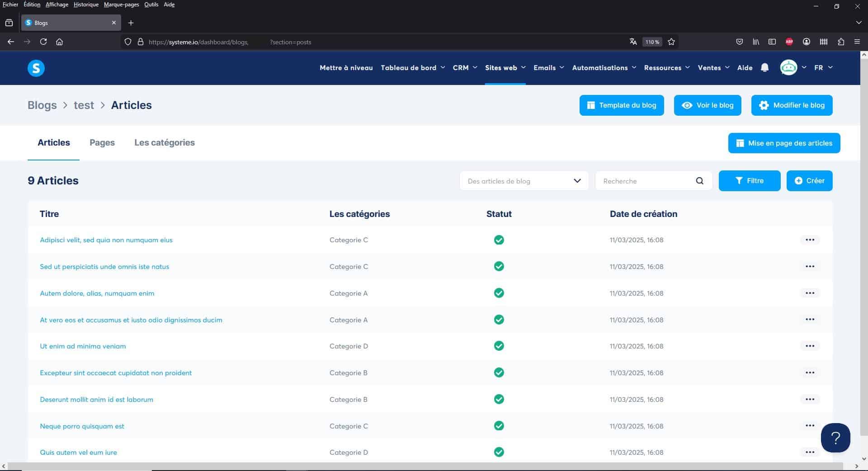Click the Filtre button
The width and height of the screenshot is (868, 471).
pos(750,181)
